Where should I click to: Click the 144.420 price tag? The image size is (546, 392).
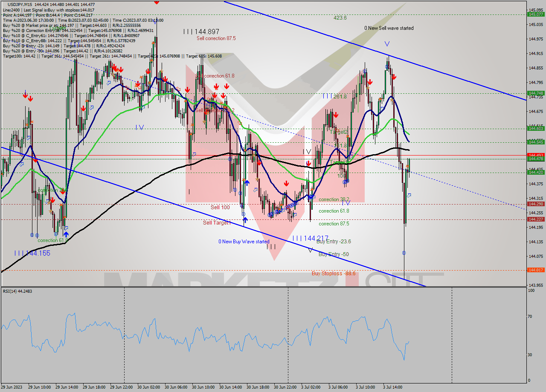click(536, 172)
